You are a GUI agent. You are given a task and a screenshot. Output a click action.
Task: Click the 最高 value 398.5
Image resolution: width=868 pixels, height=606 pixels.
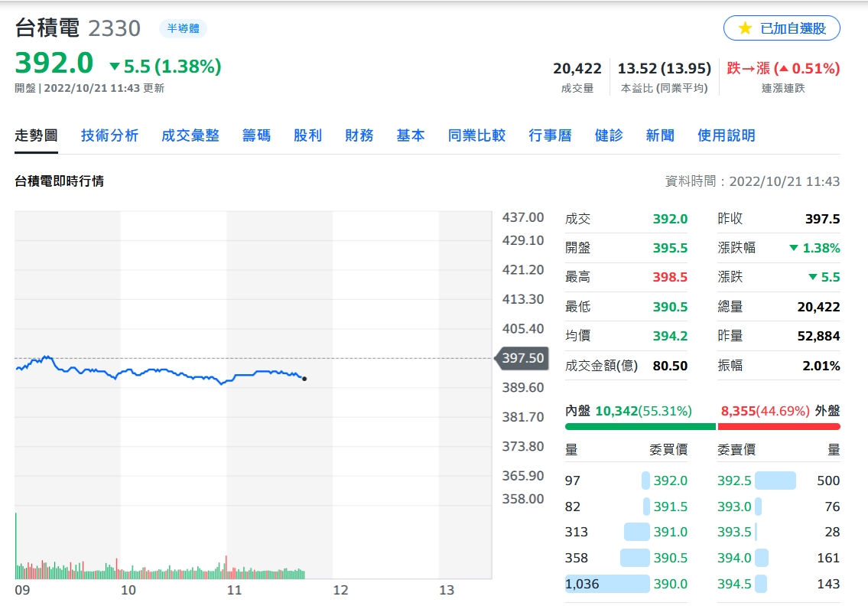coord(671,277)
